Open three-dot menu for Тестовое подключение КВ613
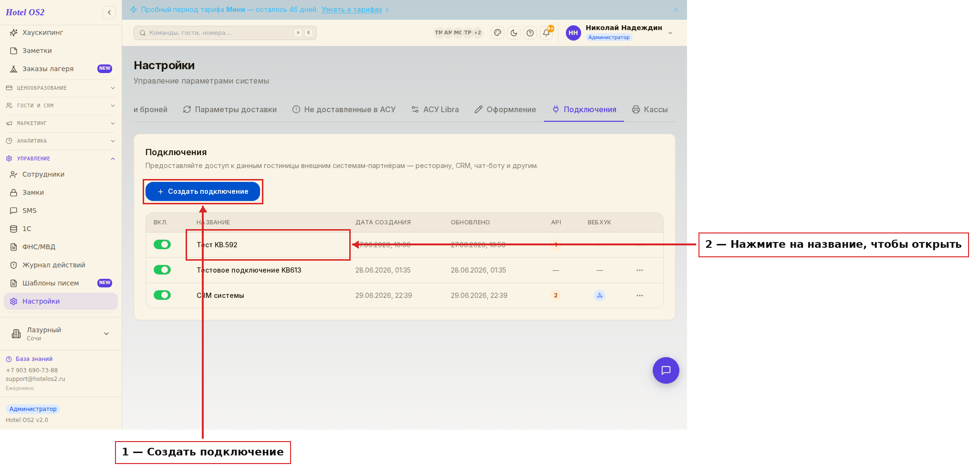Screen dimensions: 980x475 point(640,270)
